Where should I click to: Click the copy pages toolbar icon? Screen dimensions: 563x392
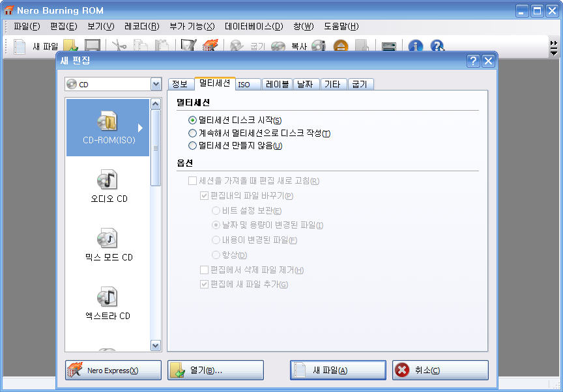[140, 46]
